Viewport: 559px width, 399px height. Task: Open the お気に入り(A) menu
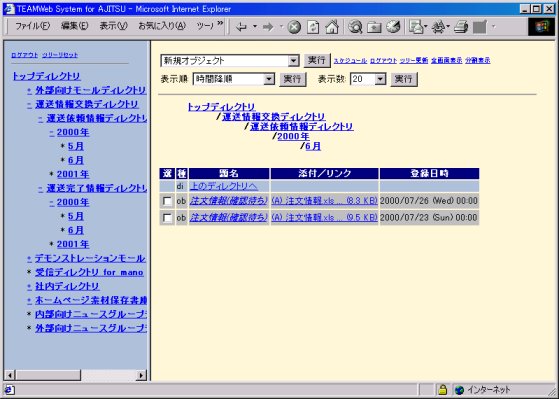click(x=162, y=26)
